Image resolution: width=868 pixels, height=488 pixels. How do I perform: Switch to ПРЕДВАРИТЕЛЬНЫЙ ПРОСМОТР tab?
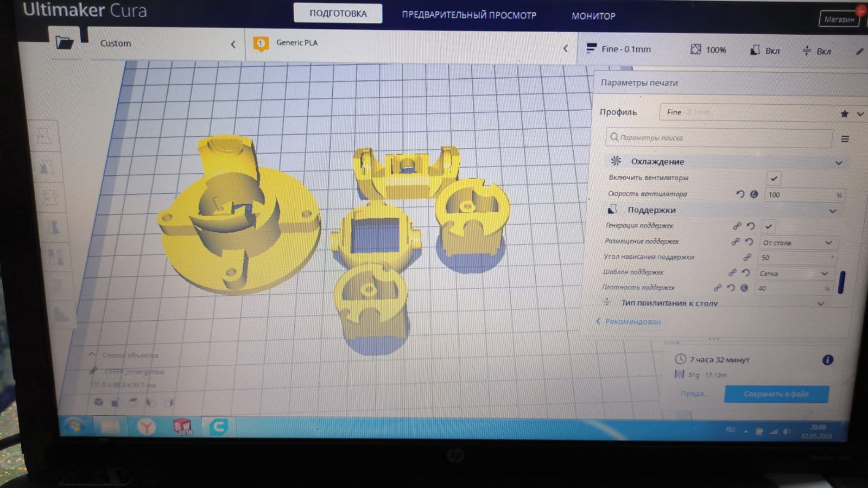point(469,15)
